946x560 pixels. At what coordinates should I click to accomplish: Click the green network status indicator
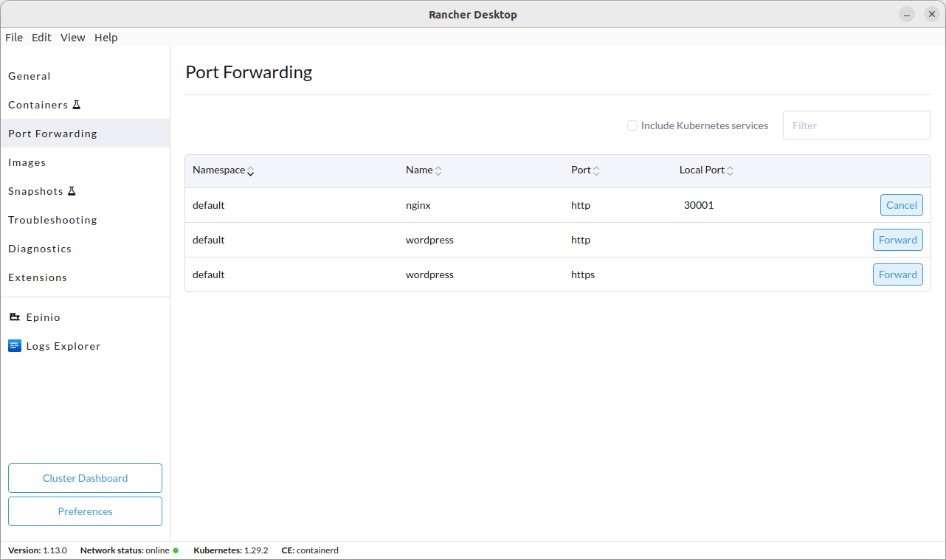point(176,550)
